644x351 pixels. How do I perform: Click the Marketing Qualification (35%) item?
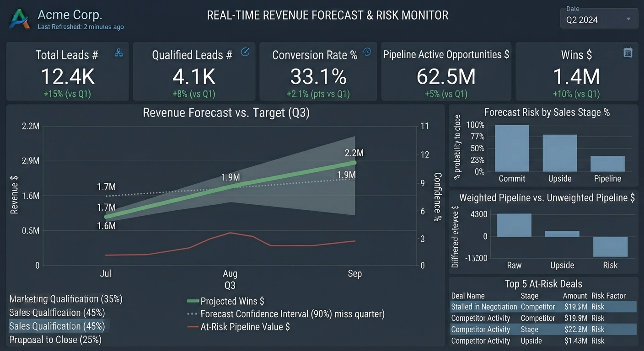(x=66, y=299)
